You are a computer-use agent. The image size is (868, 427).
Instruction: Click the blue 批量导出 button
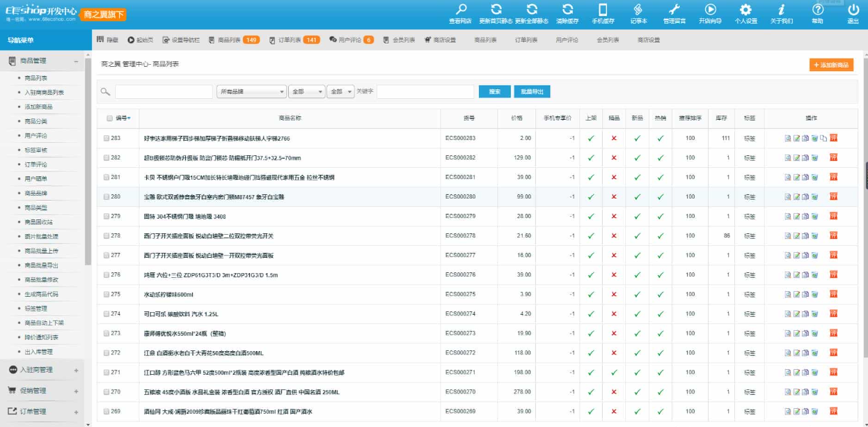(x=532, y=91)
